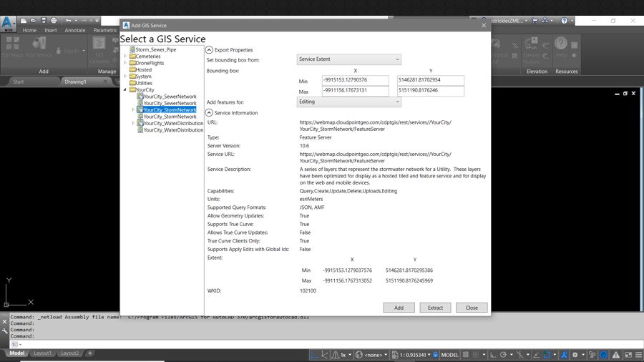Click the bounding box Max Y field
Image resolution: width=644 pixels, height=362 pixels.
coord(431,90)
